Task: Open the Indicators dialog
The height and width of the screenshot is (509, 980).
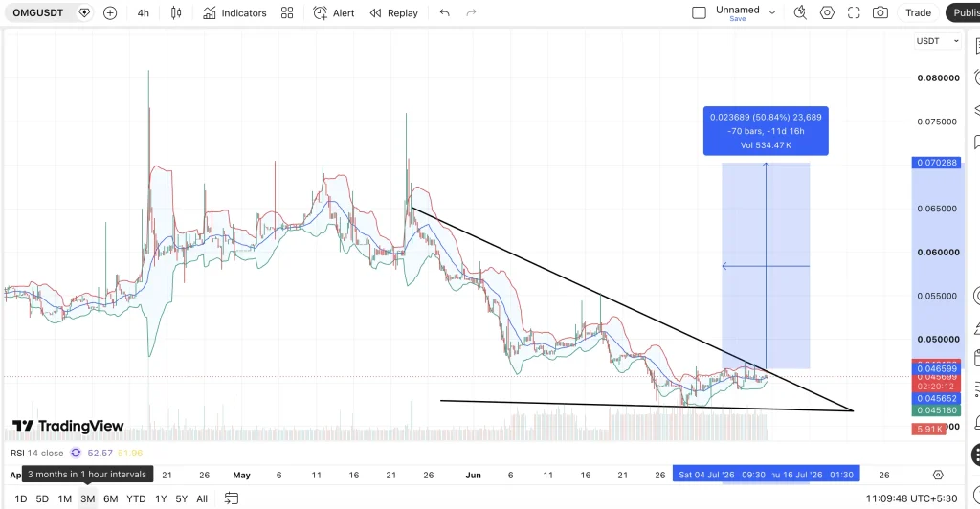Action: 235,12
